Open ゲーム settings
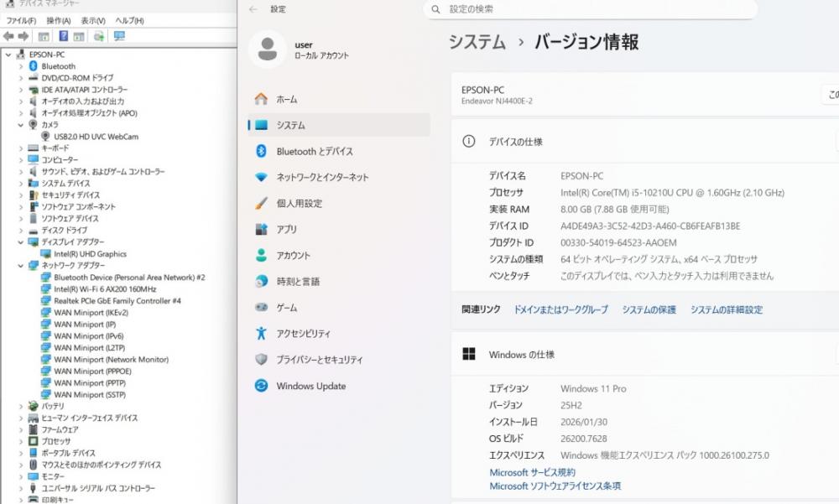The height and width of the screenshot is (504, 839). click(x=339, y=307)
